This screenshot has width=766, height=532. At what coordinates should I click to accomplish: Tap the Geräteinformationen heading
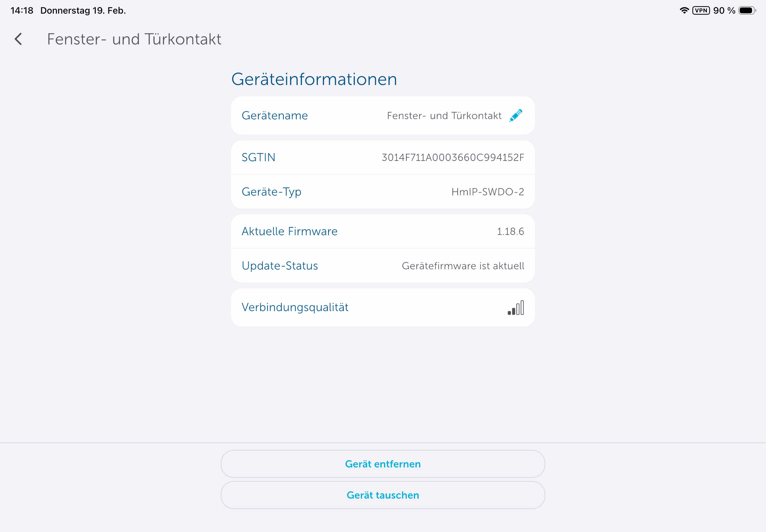314,79
